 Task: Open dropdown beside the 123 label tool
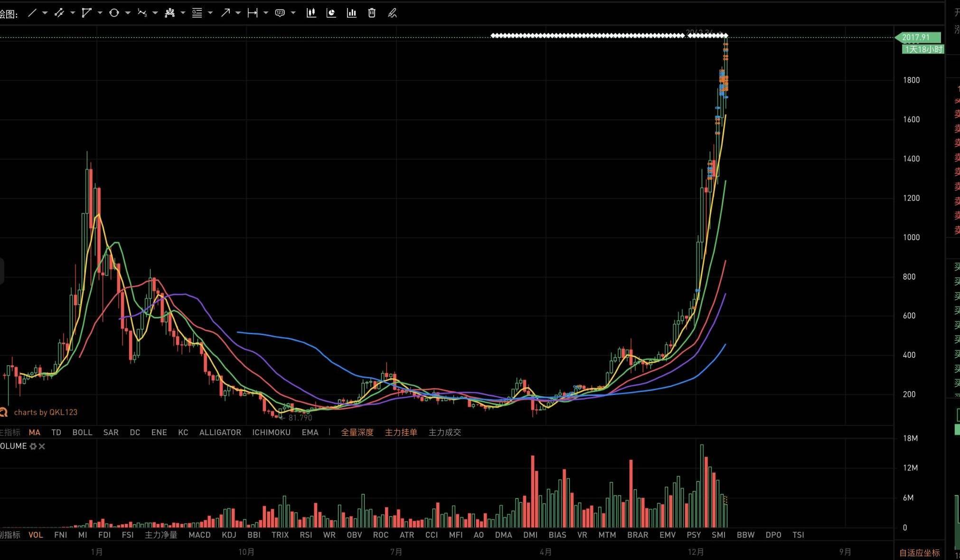point(293,13)
